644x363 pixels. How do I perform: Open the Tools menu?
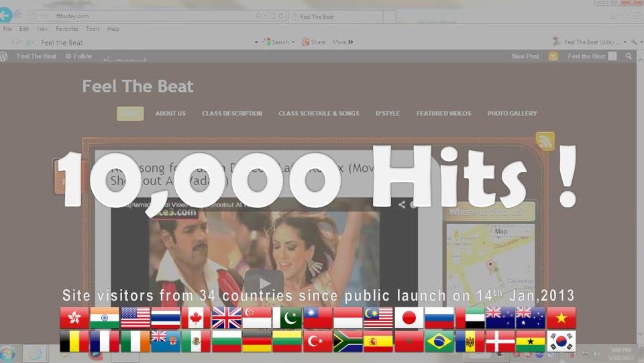click(93, 29)
